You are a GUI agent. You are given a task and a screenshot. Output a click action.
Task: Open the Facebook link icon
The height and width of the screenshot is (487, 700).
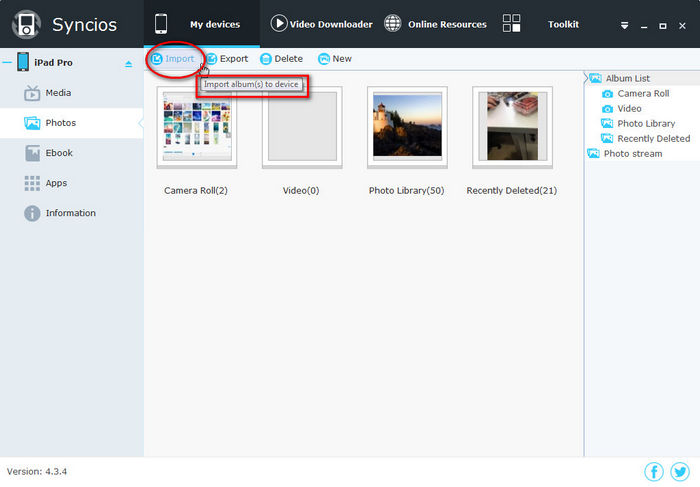tap(654, 471)
